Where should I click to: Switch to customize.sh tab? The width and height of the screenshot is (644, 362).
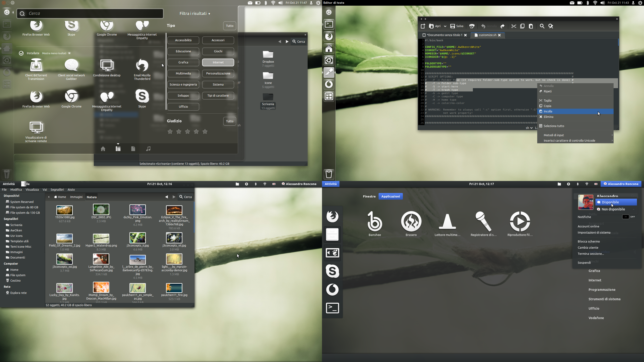coord(487,35)
